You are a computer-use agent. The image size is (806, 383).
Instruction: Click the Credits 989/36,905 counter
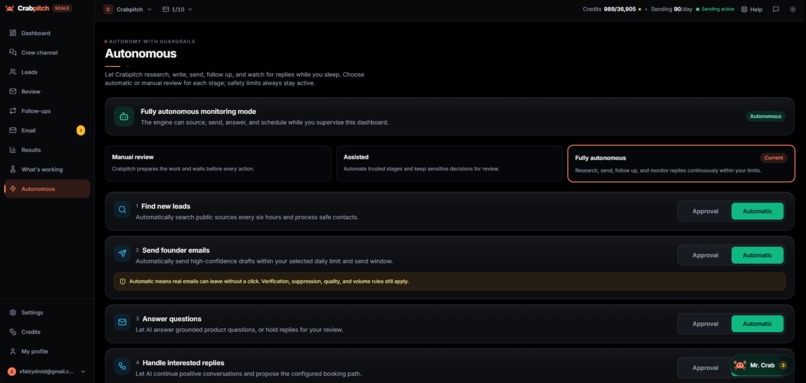click(x=612, y=9)
